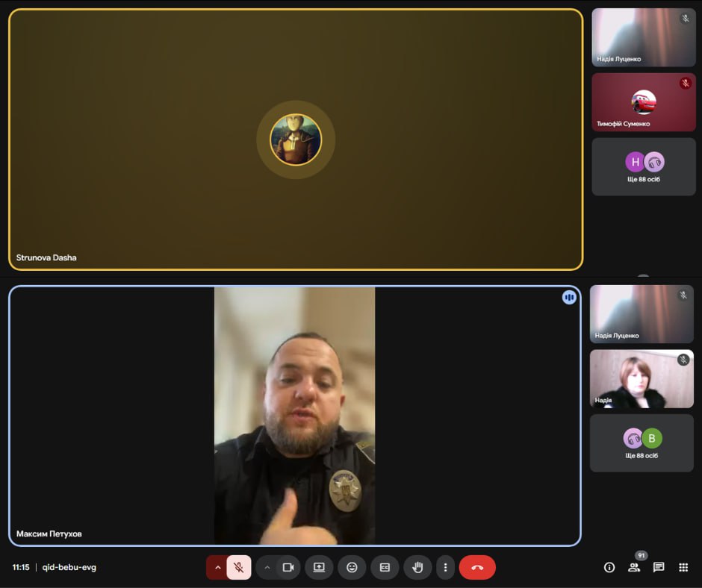Expand video settings chevron
Image resolution: width=702 pixels, height=588 pixels.
[267, 567]
